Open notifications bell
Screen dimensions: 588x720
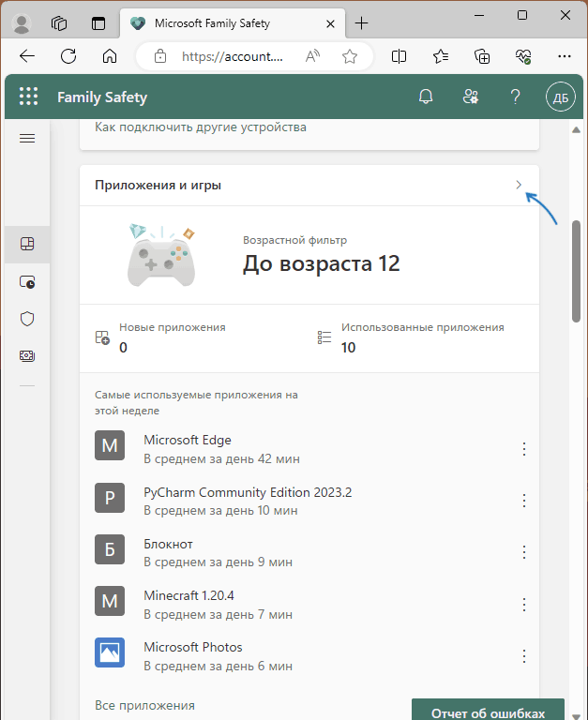[426, 97]
